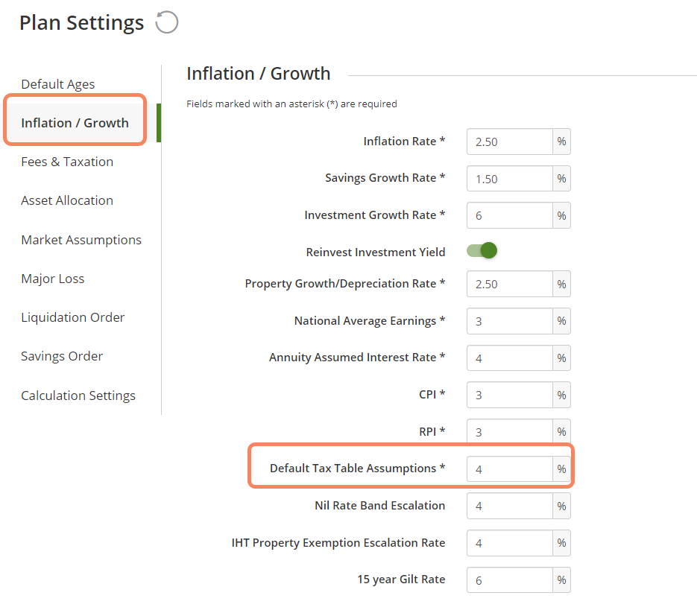Open the Major Loss section

coord(53,279)
